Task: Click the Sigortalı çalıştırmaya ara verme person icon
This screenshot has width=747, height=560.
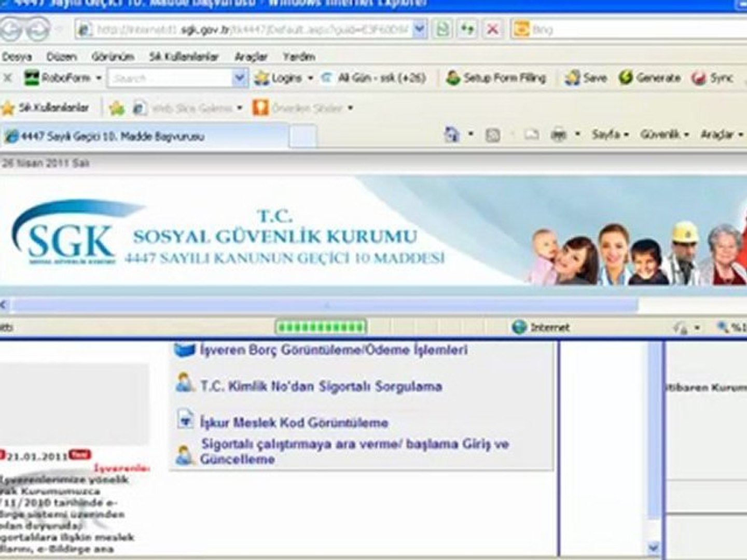Action: (x=184, y=455)
